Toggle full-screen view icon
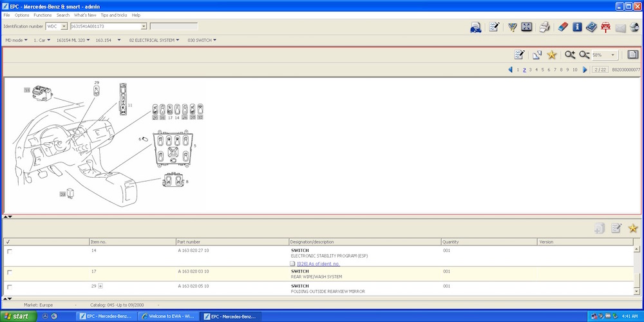The height and width of the screenshot is (322, 644). click(x=527, y=27)
